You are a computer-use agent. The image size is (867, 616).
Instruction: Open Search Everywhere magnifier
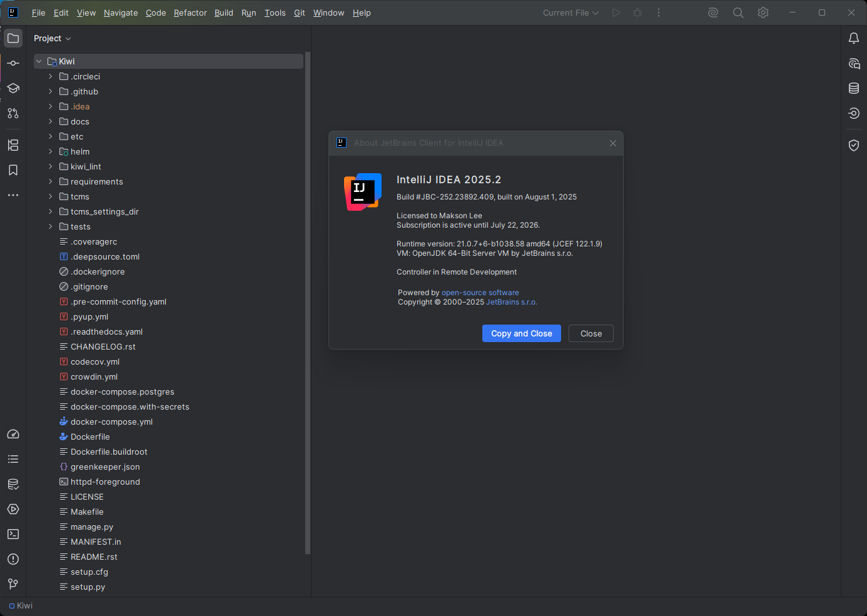tap(738, 13)
